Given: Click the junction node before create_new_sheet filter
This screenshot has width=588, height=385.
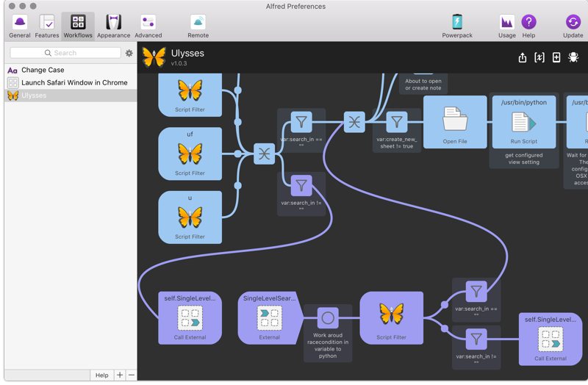Looking at the screenshot, I should 354,122.
